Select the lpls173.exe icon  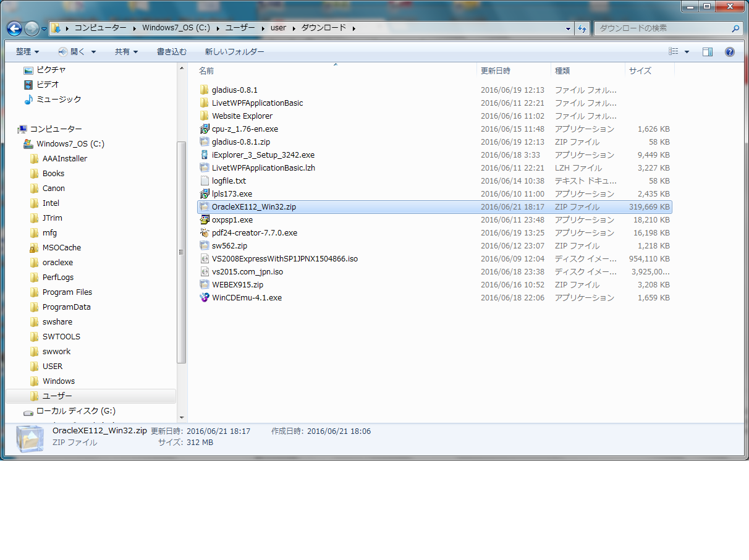coord(205,193)
